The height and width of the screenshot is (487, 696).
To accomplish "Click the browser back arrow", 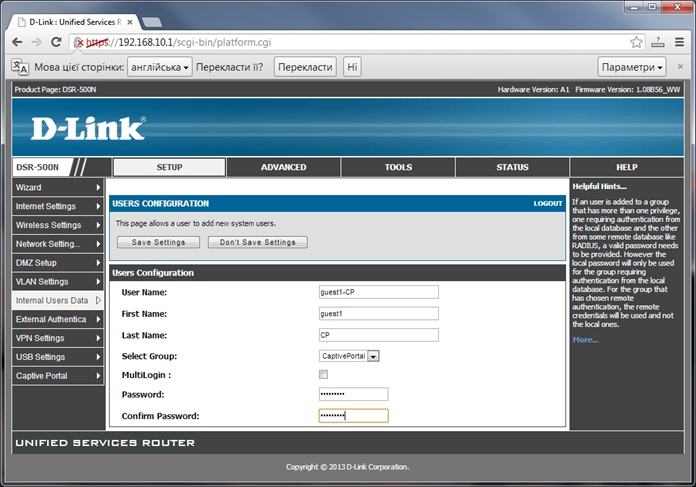I will (x=16, y=42).
